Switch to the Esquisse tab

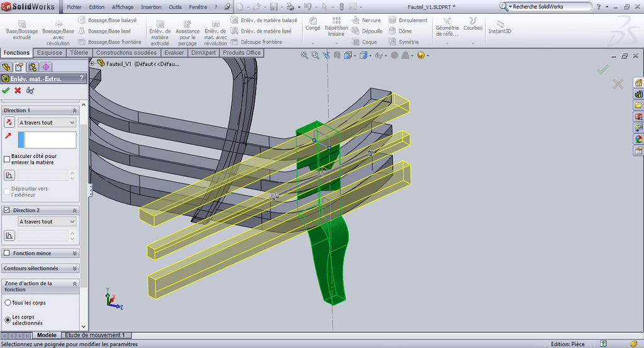[x=50, y=53]
